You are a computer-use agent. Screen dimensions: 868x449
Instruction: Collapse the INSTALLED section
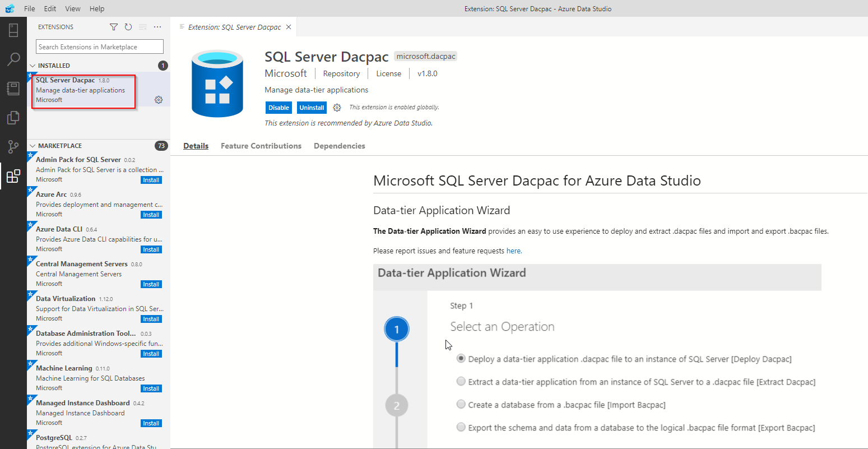pos(33,66)
